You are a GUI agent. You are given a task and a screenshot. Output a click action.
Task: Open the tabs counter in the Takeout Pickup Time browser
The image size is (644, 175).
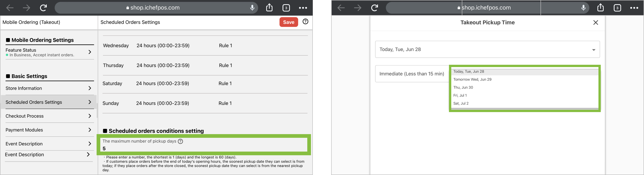click(x=617, y=8)
